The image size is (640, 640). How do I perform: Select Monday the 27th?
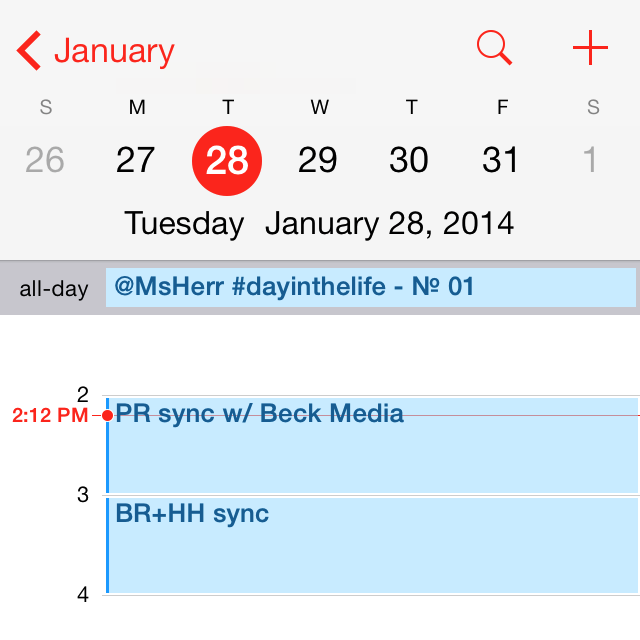tap(136, 160)
